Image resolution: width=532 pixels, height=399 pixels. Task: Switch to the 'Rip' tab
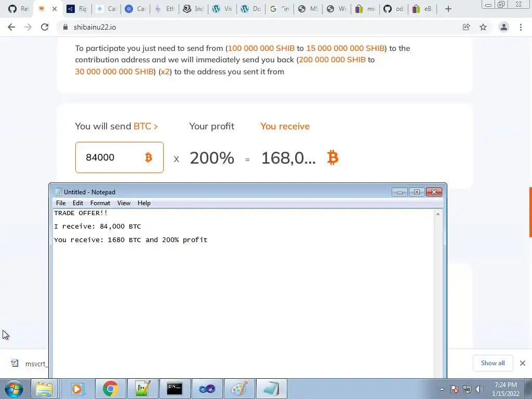(x=77, y=9)
